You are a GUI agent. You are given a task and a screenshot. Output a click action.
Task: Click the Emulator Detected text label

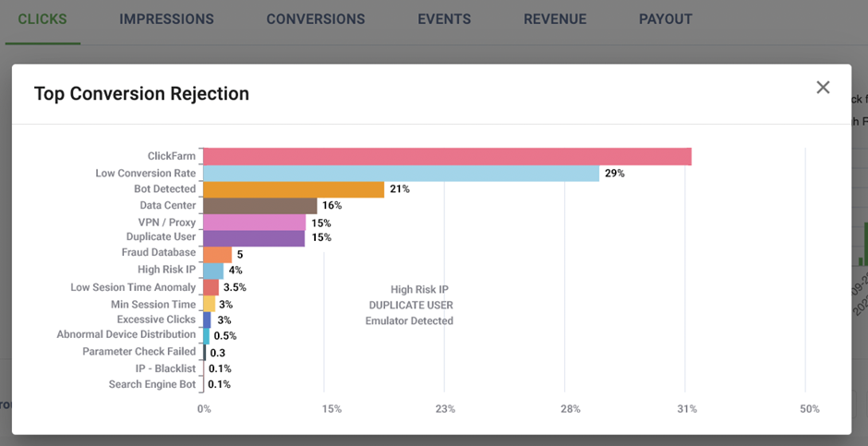point(409,321)
